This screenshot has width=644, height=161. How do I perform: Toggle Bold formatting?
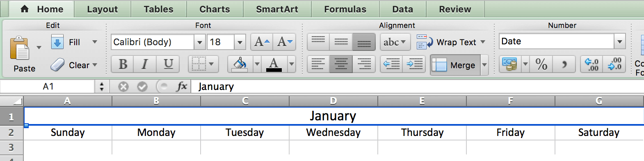pyautogui.click(x=122, y=64)
